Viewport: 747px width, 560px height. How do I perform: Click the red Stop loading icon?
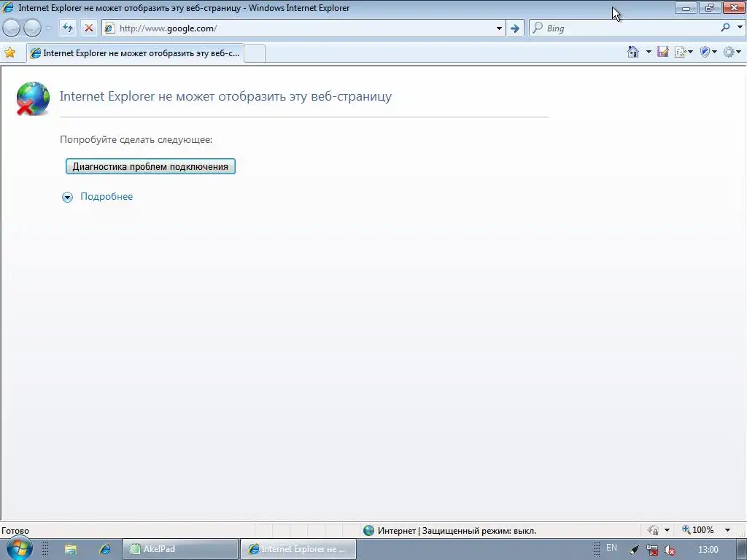point(88,28)
